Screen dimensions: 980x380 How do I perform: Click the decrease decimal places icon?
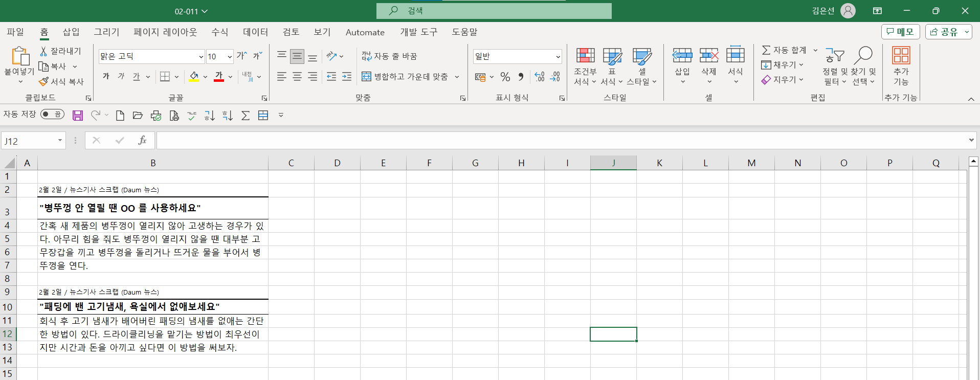tap(555, 77)
